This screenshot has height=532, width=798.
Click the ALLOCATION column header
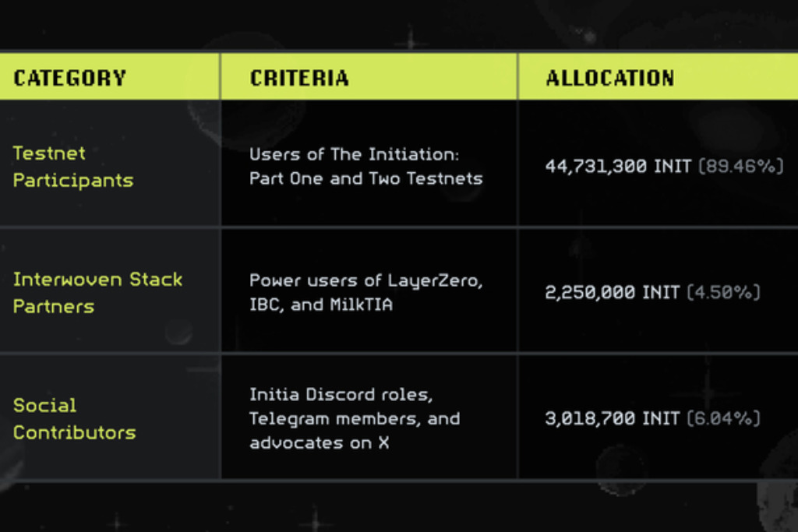point(610,79)
